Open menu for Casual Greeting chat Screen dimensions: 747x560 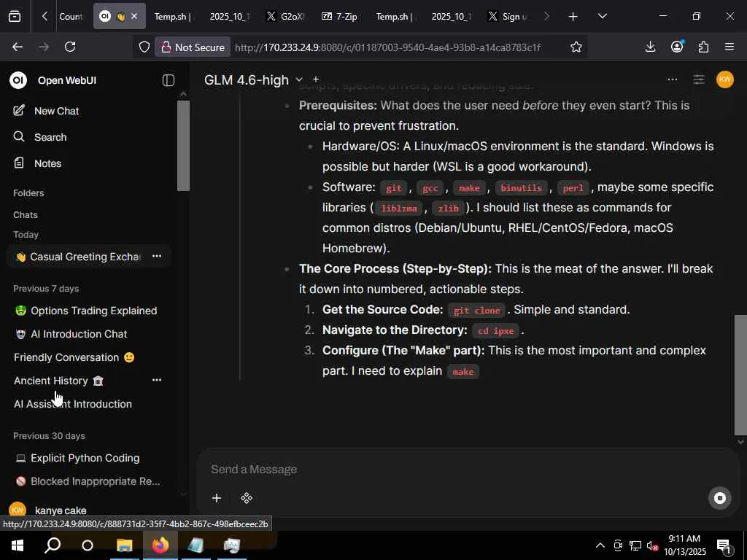[x=157, y=256]
